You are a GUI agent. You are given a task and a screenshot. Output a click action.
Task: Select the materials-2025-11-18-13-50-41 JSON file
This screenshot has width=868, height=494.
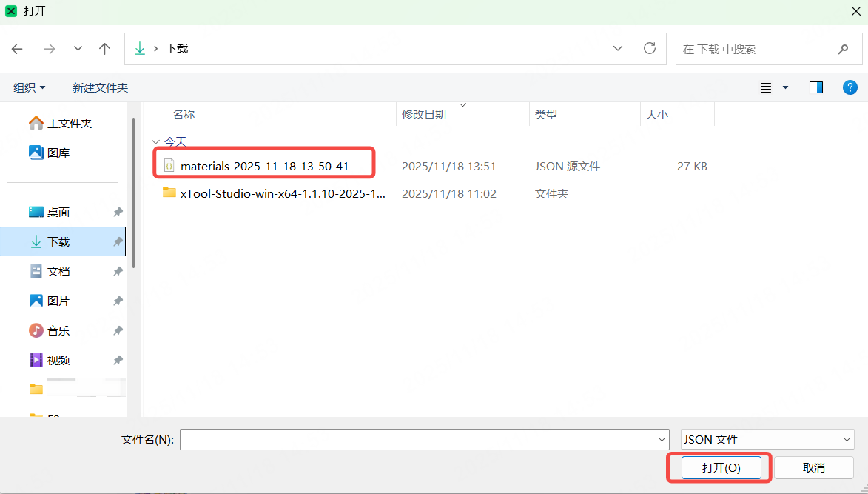[x=264, y=167]
